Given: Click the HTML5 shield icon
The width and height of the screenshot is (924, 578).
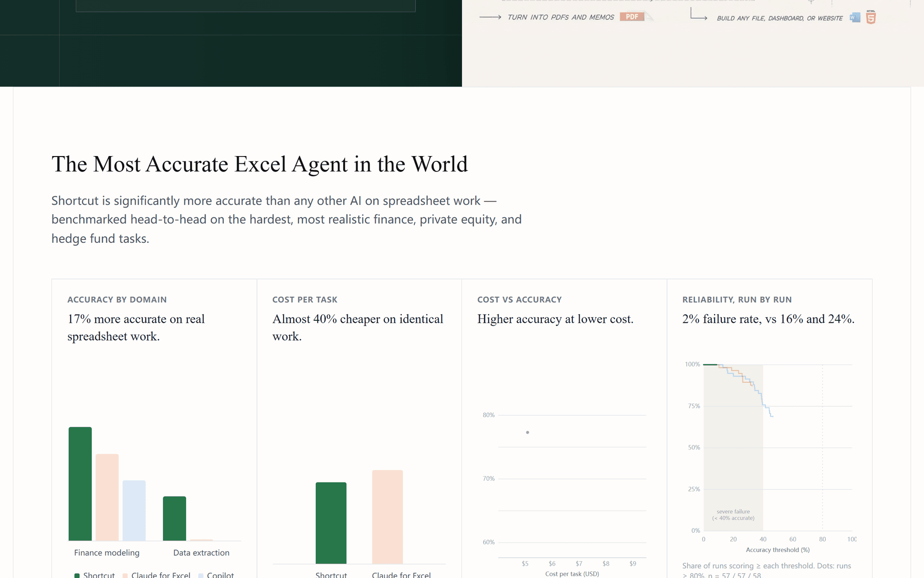Looking at the screenshot, I should pos(871,17).
